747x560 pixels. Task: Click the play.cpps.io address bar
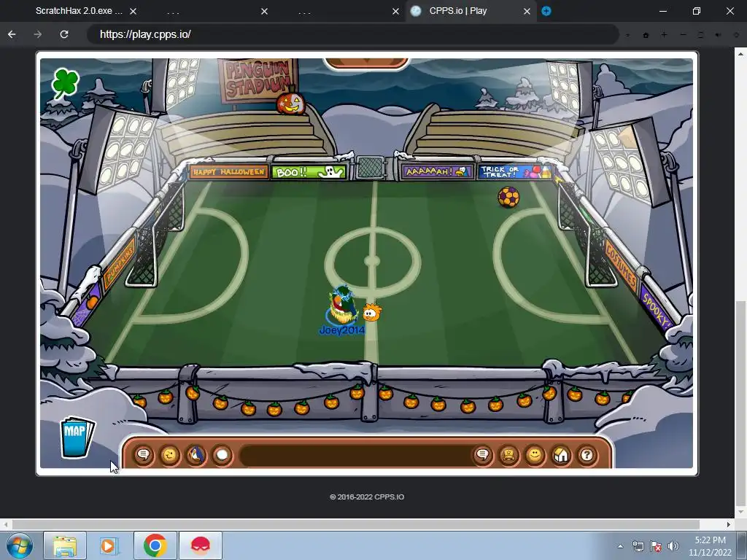click(x=352, y=34)
